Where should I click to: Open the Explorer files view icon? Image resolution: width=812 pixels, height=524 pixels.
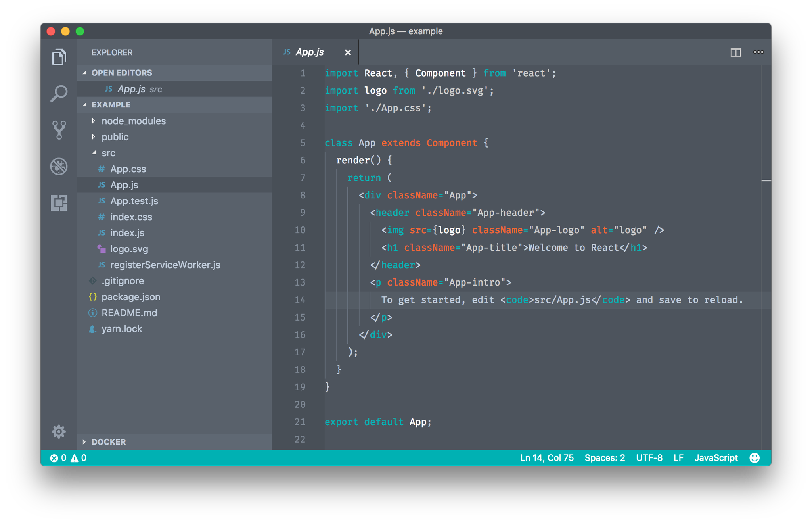(59, 57)
